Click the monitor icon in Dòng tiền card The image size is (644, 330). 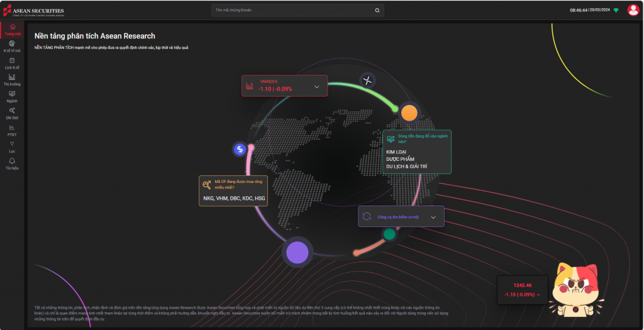click(x=391, y=139)
